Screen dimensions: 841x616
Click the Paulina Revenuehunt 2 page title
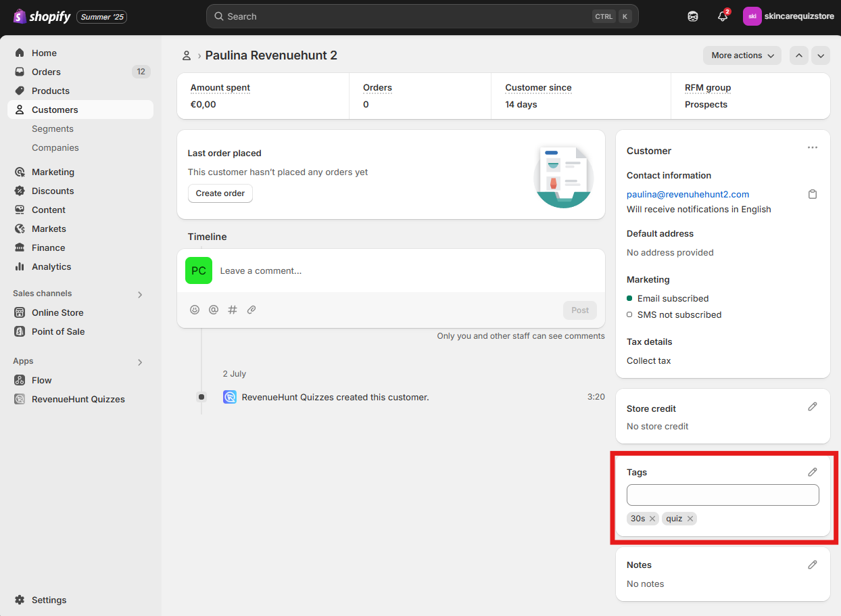271,55
